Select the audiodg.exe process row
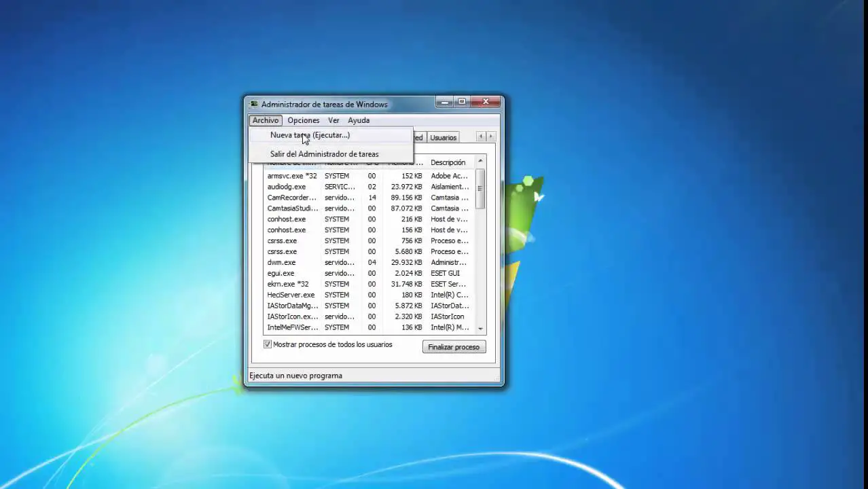 pos(369,187)
